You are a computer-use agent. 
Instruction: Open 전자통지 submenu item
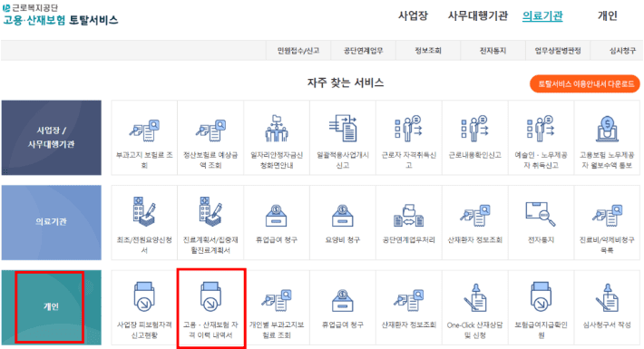click(493, 51)
